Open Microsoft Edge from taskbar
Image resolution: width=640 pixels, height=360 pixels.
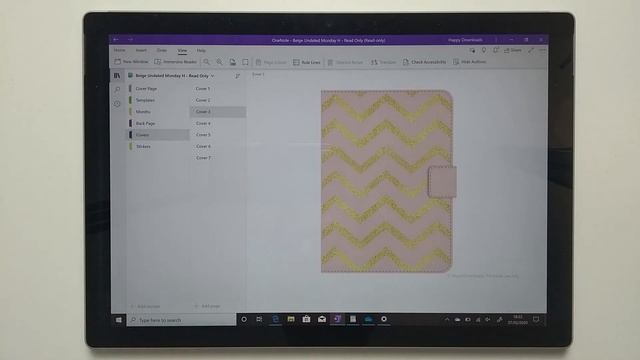tap(276, 320)
